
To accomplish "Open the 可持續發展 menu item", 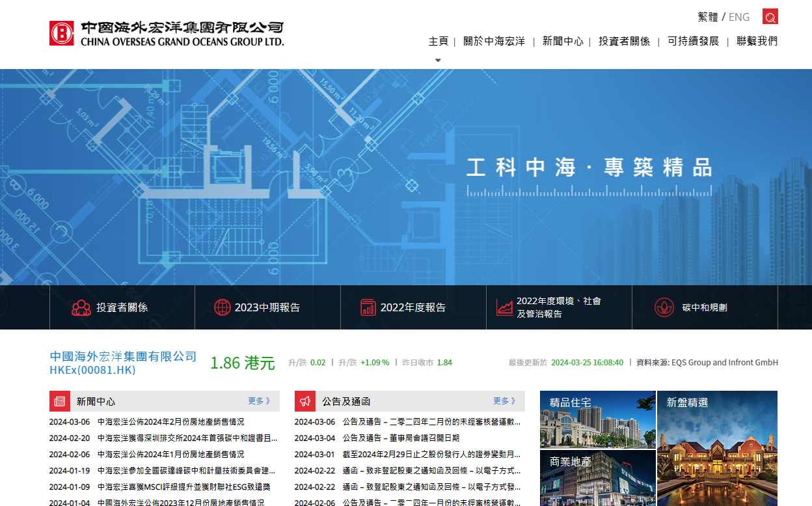I will pyautogui.click(x=693, y=41).
